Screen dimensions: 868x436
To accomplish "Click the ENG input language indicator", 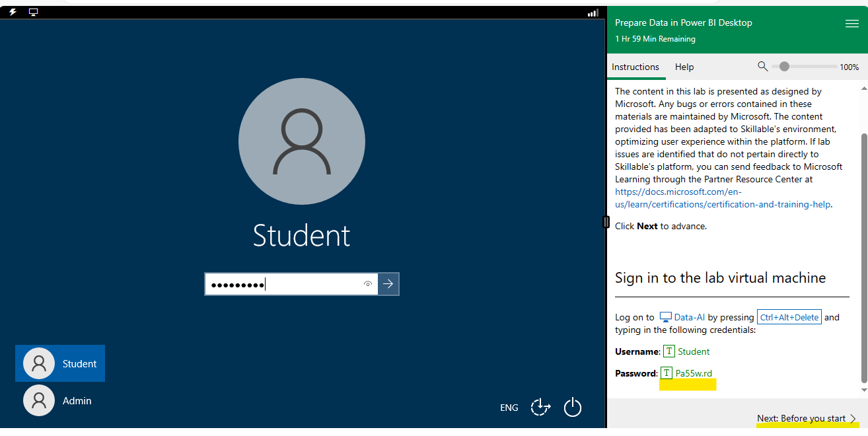I will click(509, 408).
